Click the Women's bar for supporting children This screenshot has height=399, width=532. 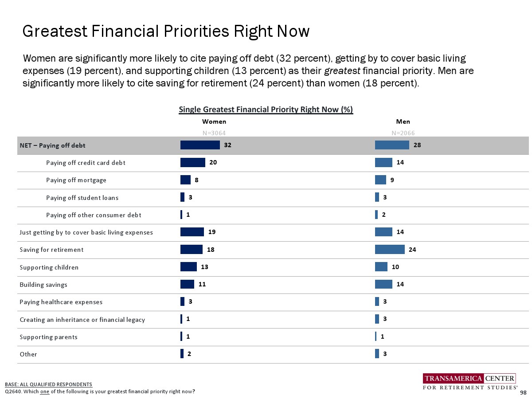pos(188,267)
